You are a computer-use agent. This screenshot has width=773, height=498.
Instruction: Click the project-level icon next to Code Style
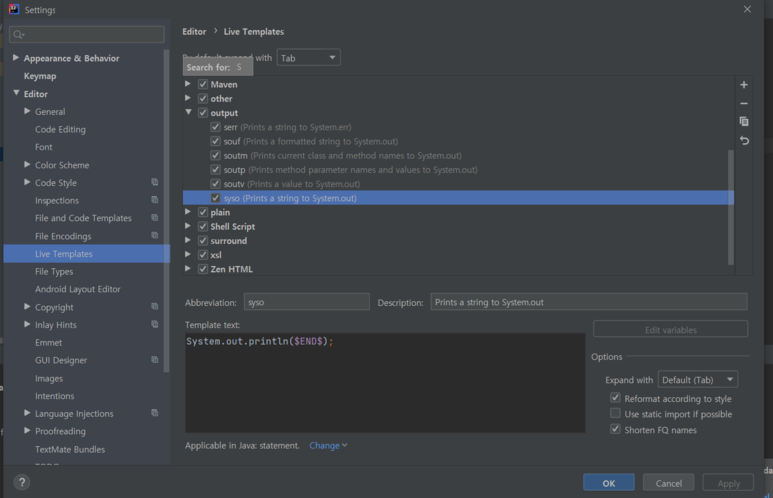click(x=155, y=182)
